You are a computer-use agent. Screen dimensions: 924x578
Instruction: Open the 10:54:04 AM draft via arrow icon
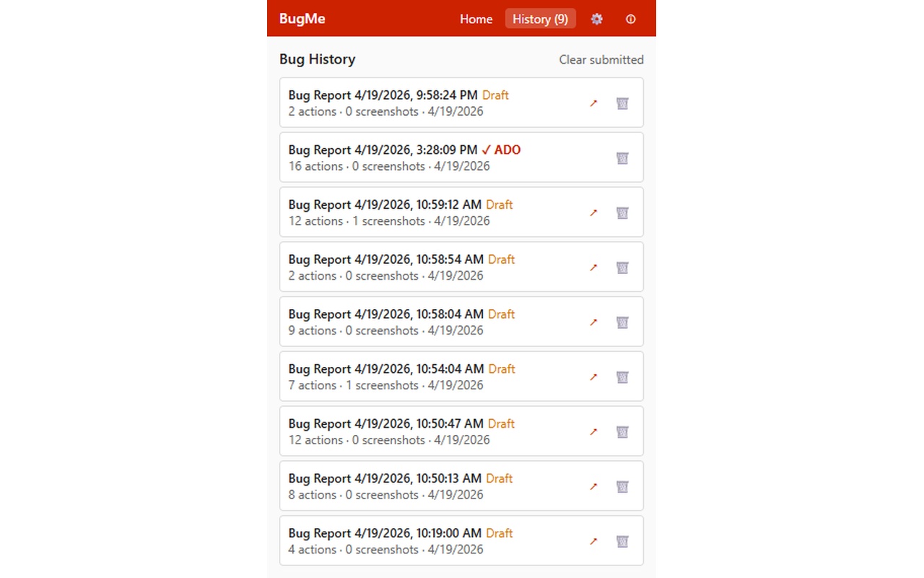[593, 376]
